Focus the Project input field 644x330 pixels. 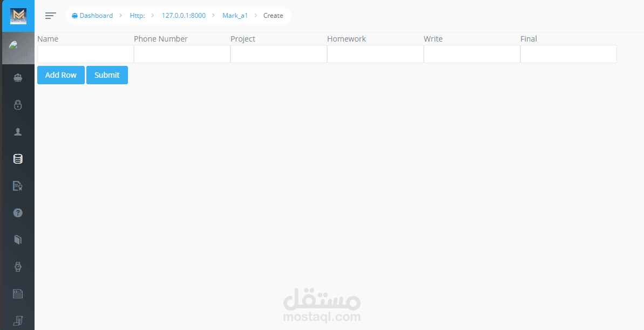coord(279,54)
